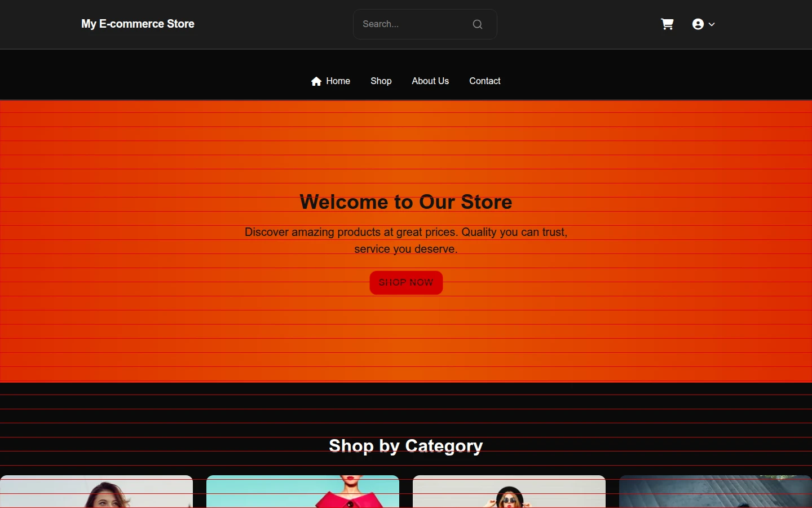Click the Discover amazing products tagline

pos(406,240)
